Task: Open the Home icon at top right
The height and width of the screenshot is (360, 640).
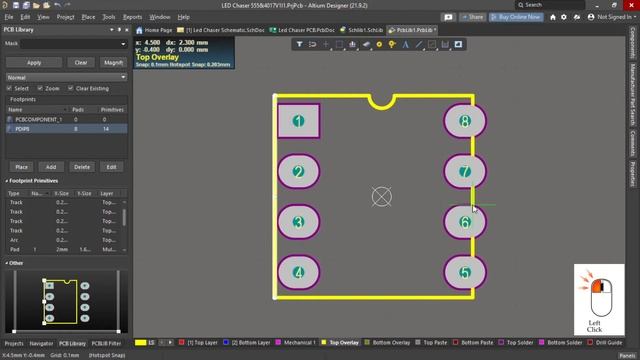Action: (x=553, y=17)
